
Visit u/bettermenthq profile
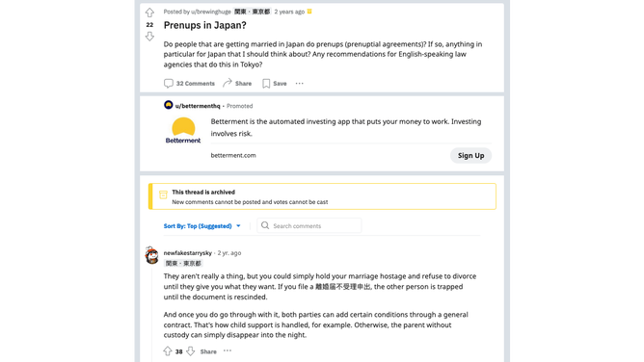point(198,106)
